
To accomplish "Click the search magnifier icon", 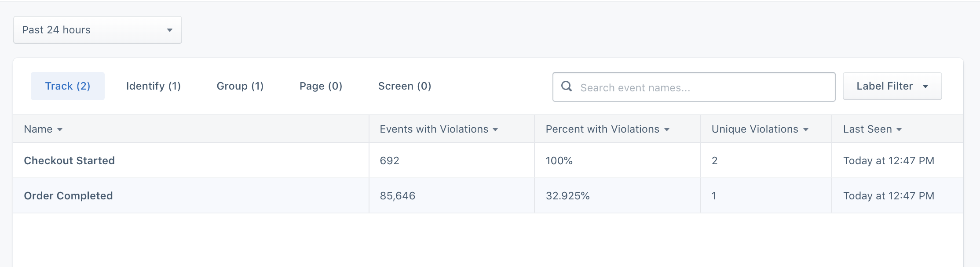I will coord(567,87).
